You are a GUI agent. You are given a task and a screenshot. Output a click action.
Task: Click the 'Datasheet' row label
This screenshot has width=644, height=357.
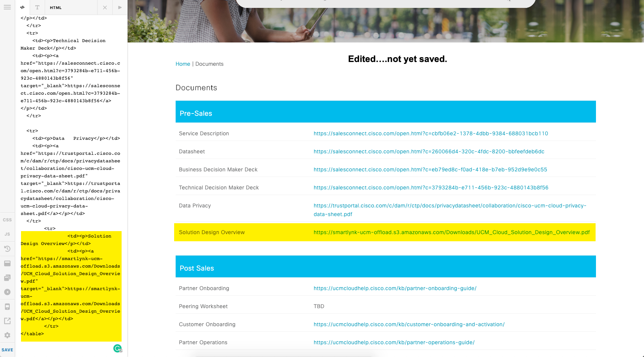click(192, 151)
